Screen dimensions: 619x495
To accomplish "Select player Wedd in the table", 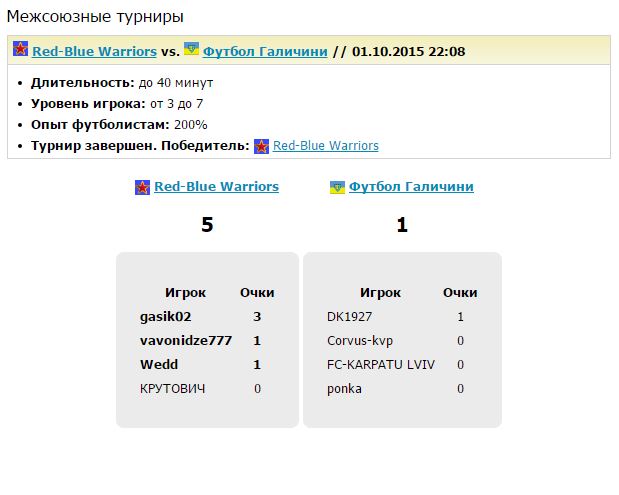I will (159, 365).
